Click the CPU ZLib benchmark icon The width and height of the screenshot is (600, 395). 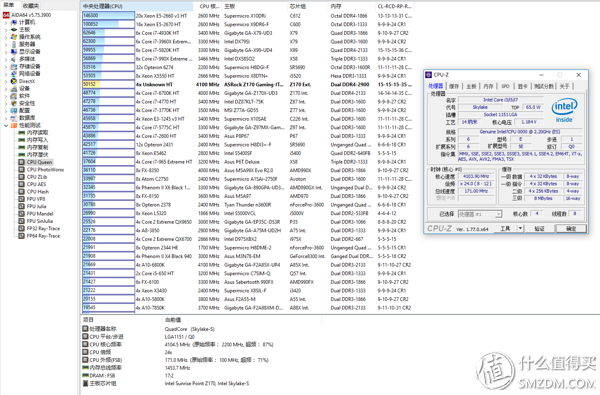pyautogui.click(x=22, y=177)
